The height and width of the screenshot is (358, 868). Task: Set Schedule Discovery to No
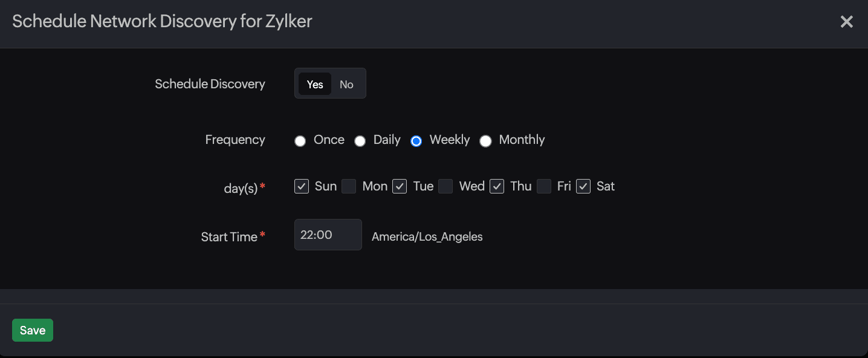346,84
